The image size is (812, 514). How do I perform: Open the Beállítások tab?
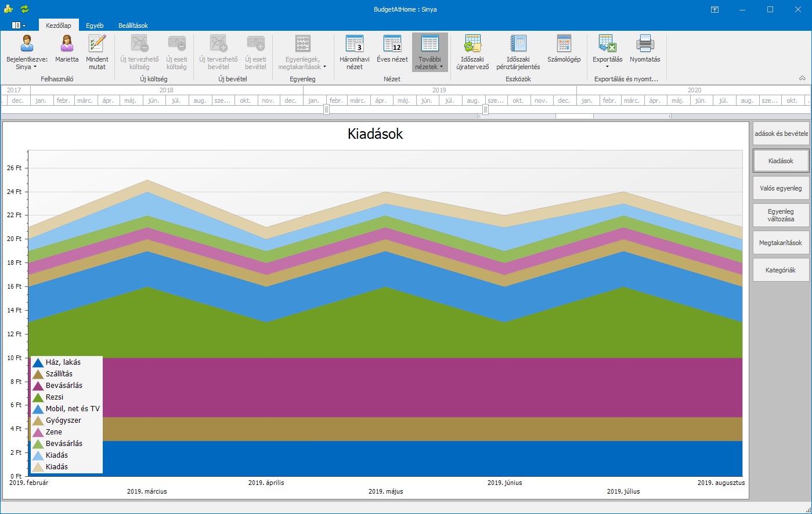pos(133,26)
